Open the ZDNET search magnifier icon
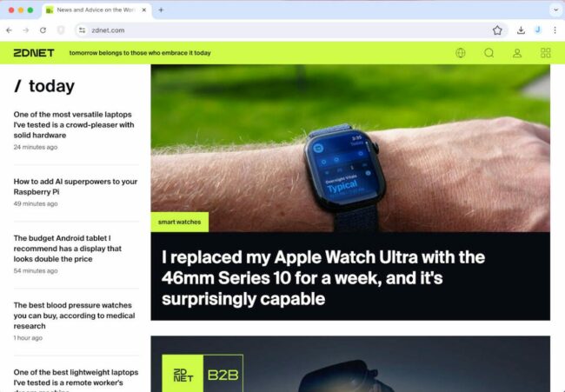565x392 pixels. 489,53
